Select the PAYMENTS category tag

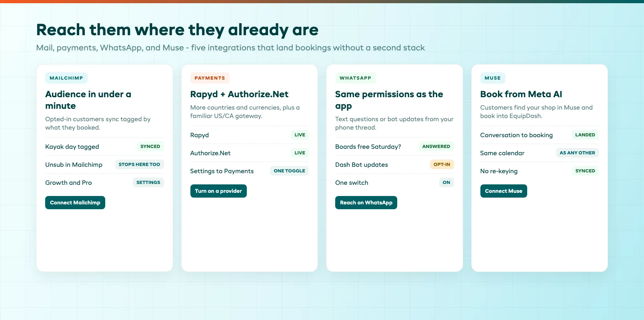pos(210,78)
